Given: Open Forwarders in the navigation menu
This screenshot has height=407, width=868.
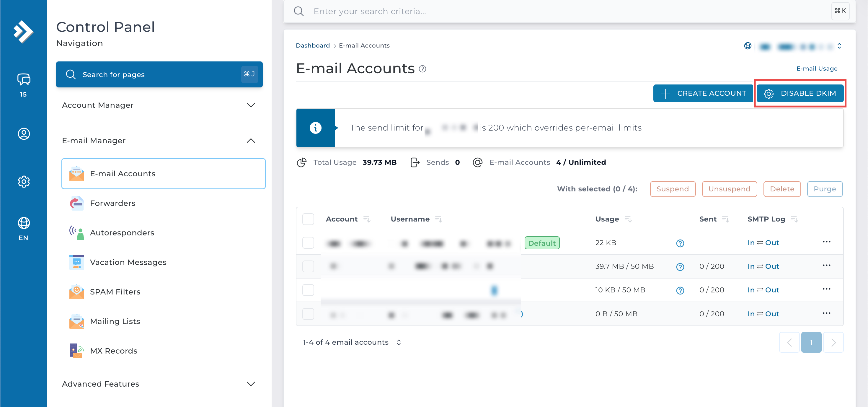Looking at the screenshot, I should click(x=112, y=203).
